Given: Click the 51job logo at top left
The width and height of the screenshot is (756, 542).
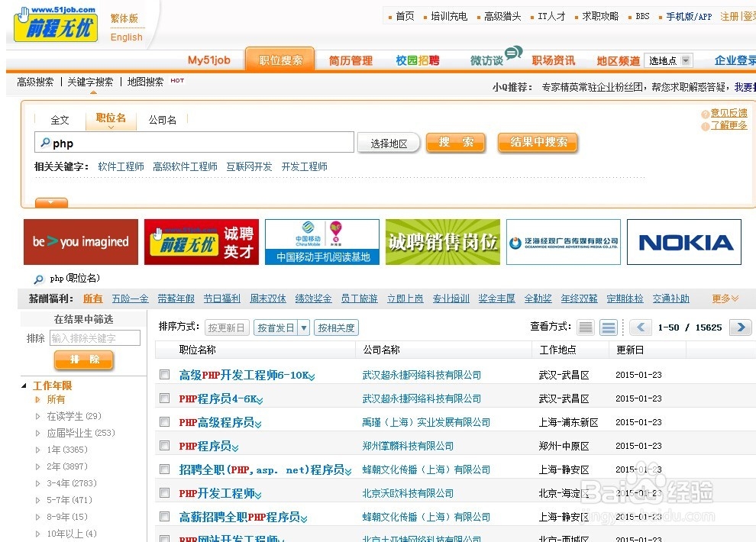Looking at the screenshot, I should (56, 24).
